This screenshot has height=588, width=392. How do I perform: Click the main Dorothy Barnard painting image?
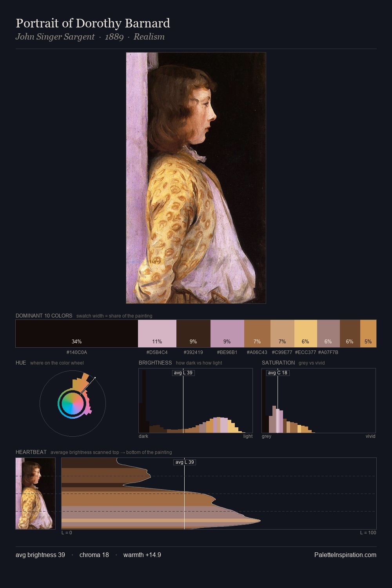point(196,178)
